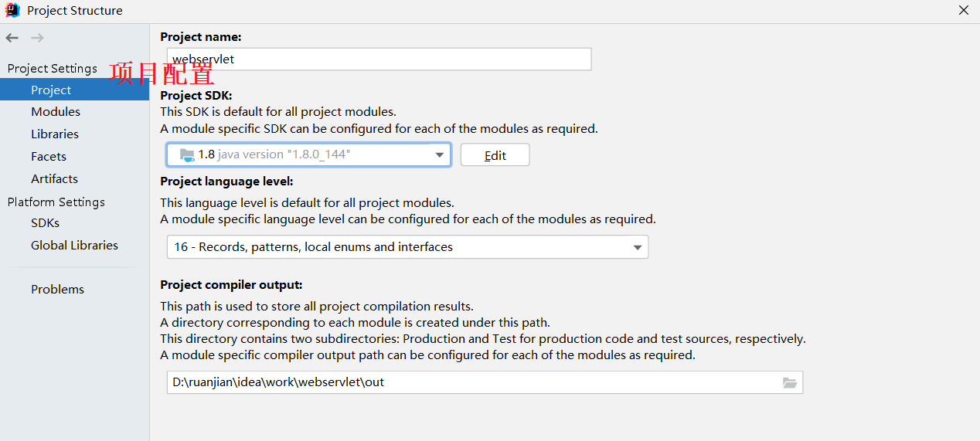Click the Platform Settings section header
This screenshot has width=980, height=441.
point(56,202)
